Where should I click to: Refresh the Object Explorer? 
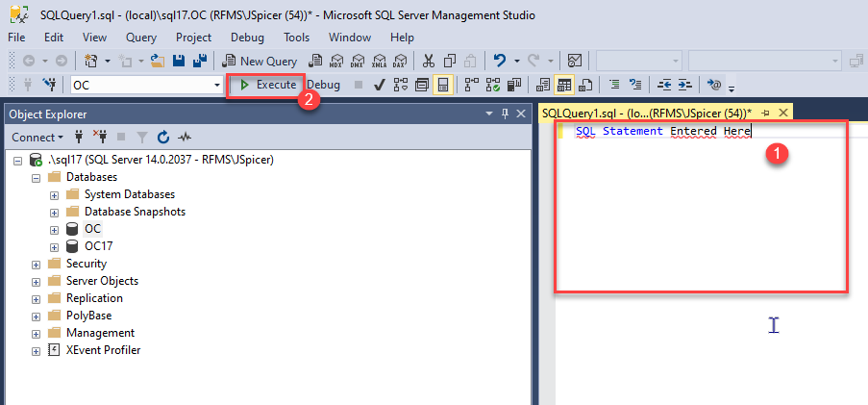tap(163, 137)
